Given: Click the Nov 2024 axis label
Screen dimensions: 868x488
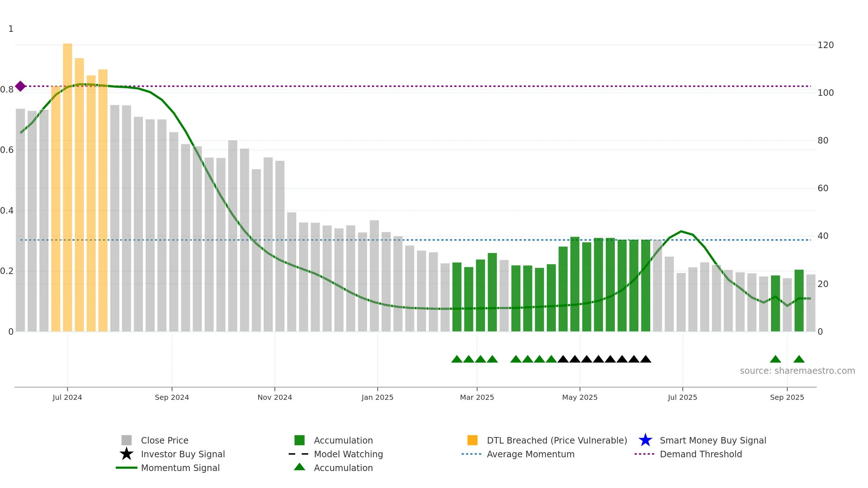Looking at the screenshot, I should coord(275,397).
